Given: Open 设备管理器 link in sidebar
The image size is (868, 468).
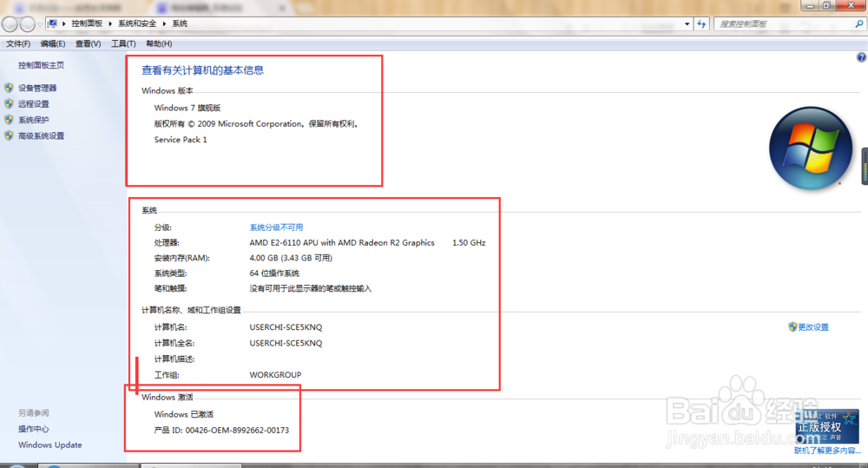Looking at the screenshot, I should (x=37, y=88).
